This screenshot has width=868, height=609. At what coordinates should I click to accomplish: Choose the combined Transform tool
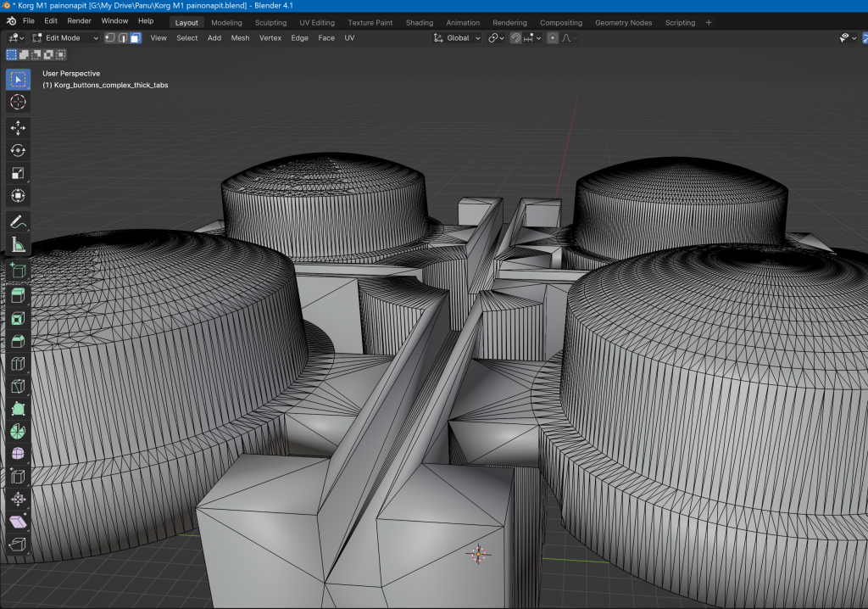[18, 196]
